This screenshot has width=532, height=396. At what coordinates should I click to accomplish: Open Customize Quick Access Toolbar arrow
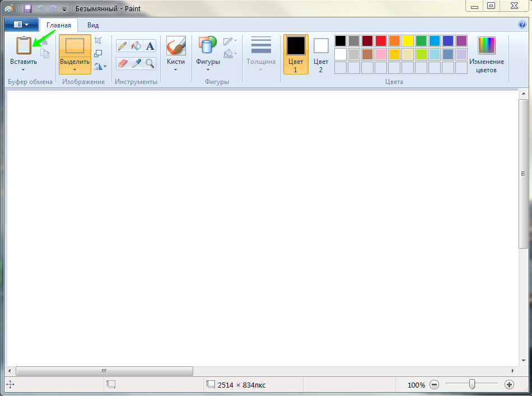click(64, 9)
